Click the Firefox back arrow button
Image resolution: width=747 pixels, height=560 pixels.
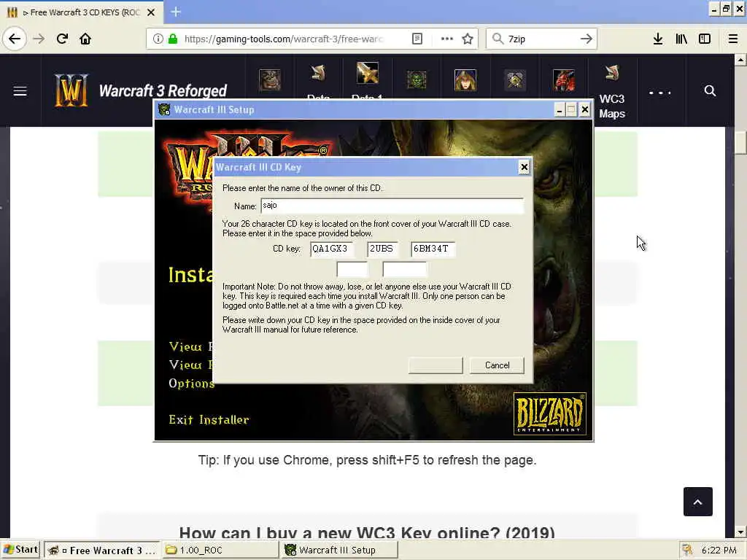(x=15, y=39)
